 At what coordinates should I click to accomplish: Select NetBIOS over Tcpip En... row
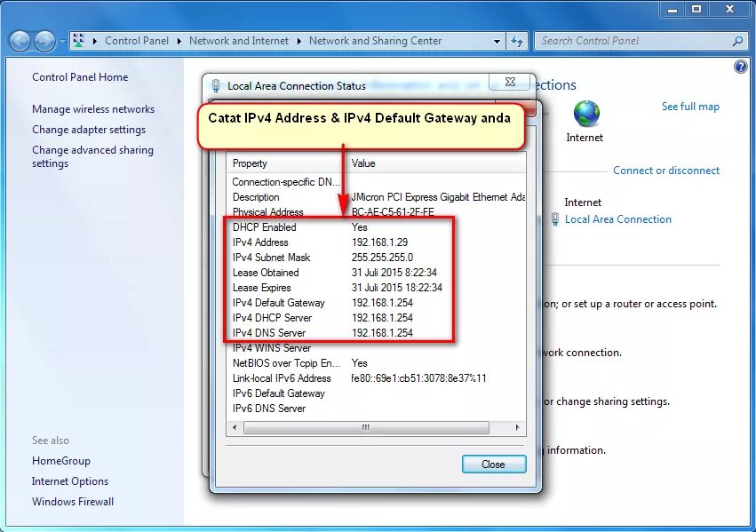(x=376, y=363)
